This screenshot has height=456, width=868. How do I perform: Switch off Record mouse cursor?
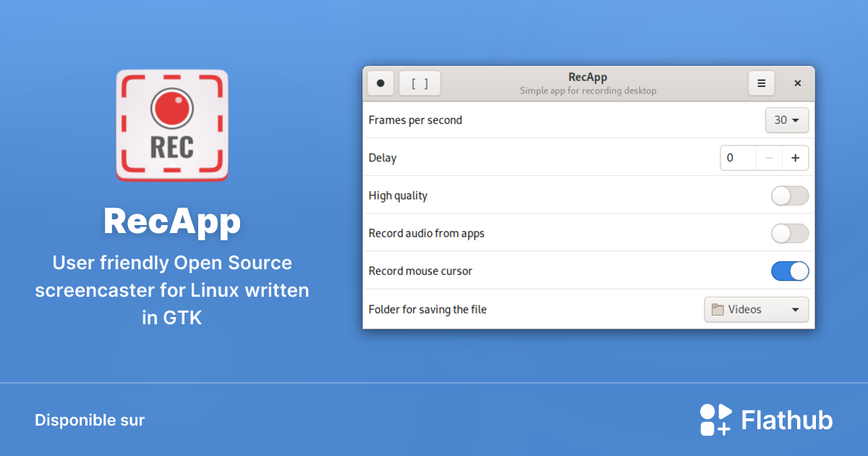[x=789, y=271]
